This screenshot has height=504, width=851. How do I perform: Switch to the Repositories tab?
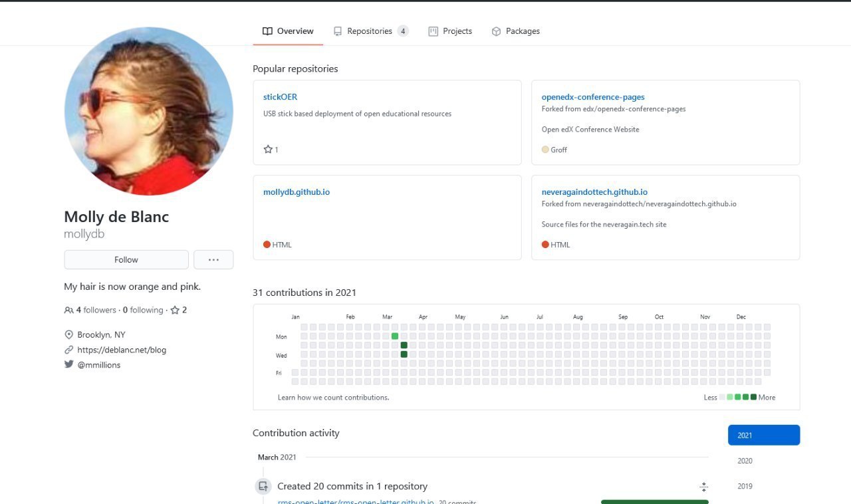coord(370,31)
